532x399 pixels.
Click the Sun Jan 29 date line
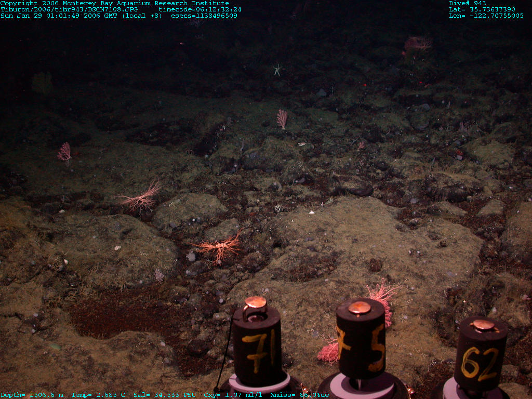83,16
